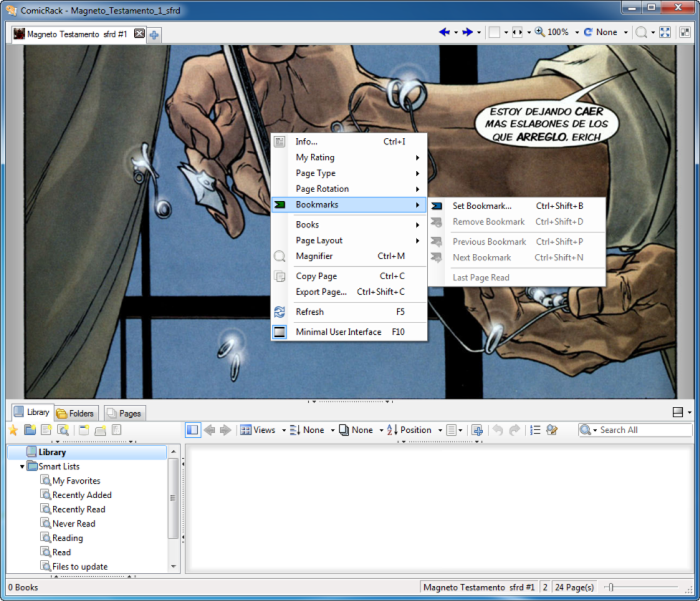Screen dimensions: 700x601
Task: Select Recently Added smart list
Action: (x=82, y=495)
